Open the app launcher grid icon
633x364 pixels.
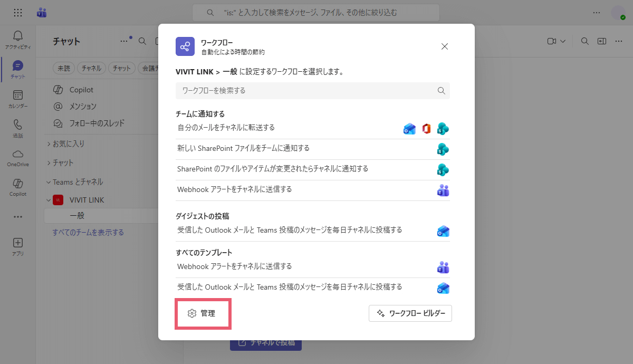17,13
